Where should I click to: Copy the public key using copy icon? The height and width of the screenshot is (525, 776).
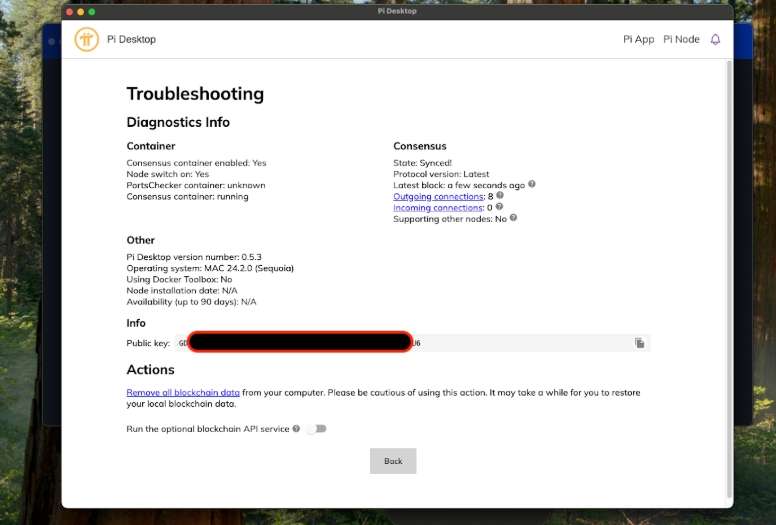point(639,343)
